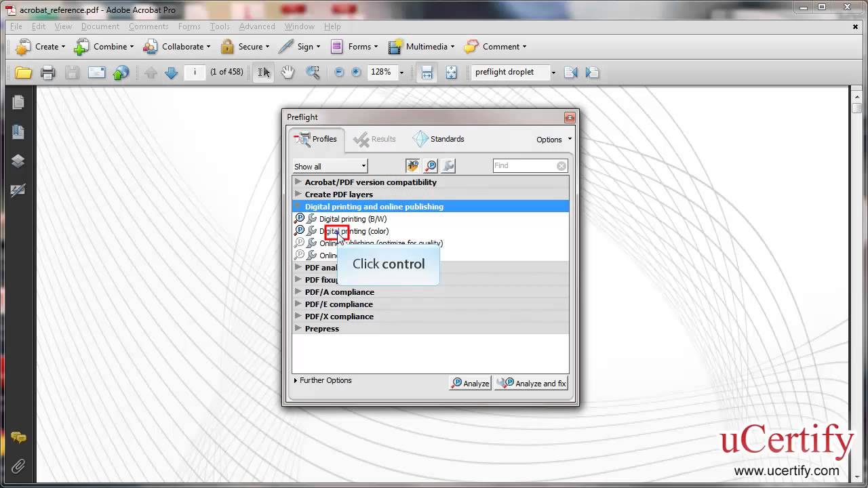868x488 pixels.
Task: Click the page number input field
Action: click(195, 72)
